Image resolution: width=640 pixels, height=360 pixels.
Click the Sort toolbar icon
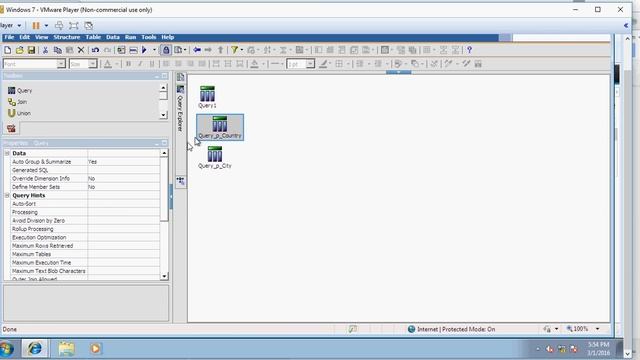point(267,50)
